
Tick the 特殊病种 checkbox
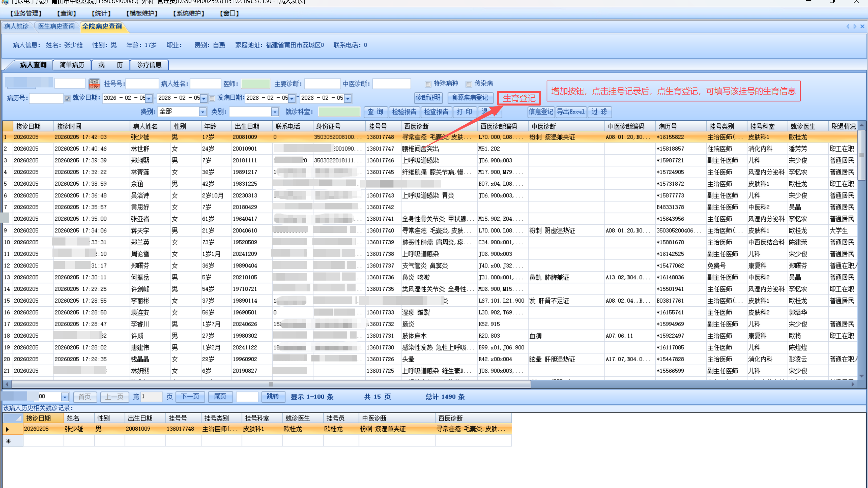[428, 84]
